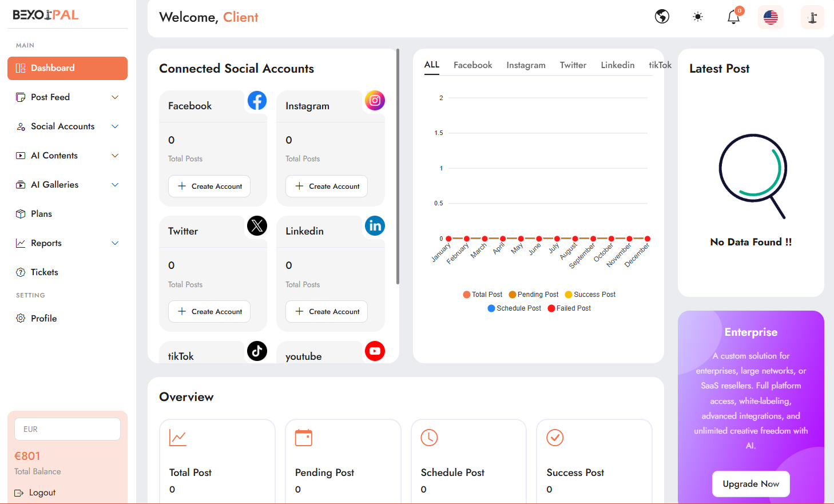Select the ALL chart tab
This screenshot has width=834, height=504.
coord(432,65)
